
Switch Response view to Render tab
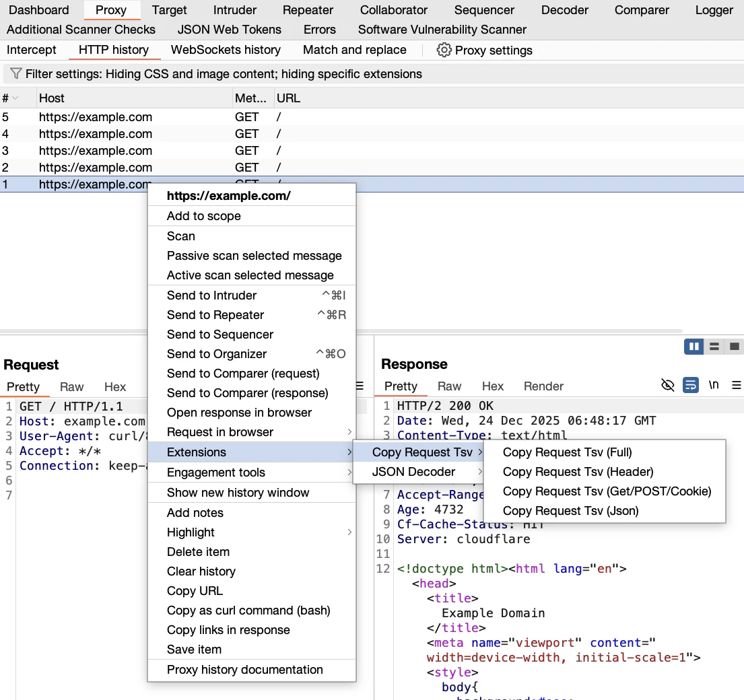(543, 386)
